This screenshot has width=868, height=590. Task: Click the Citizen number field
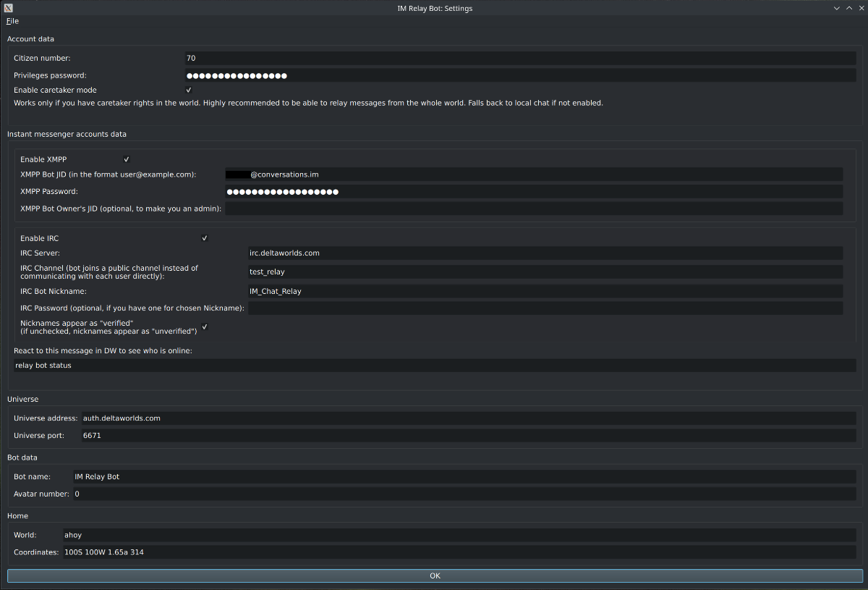click(520, 58)
